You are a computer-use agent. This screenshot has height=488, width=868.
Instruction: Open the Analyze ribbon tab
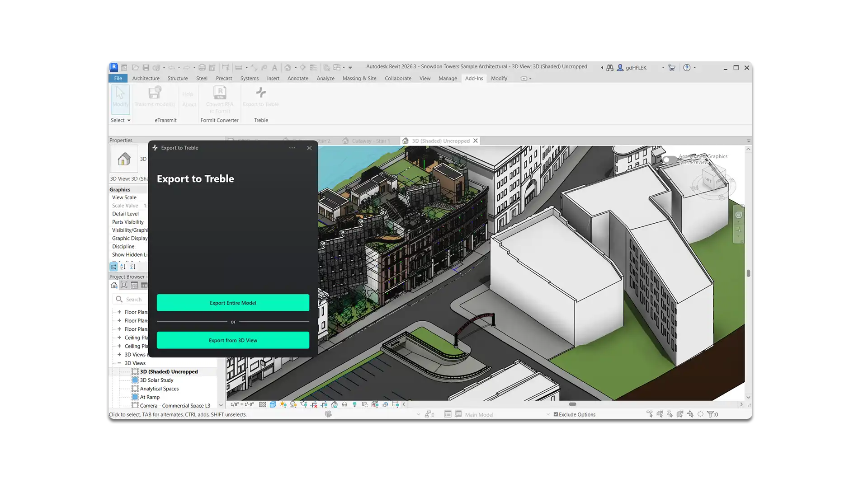325,79
